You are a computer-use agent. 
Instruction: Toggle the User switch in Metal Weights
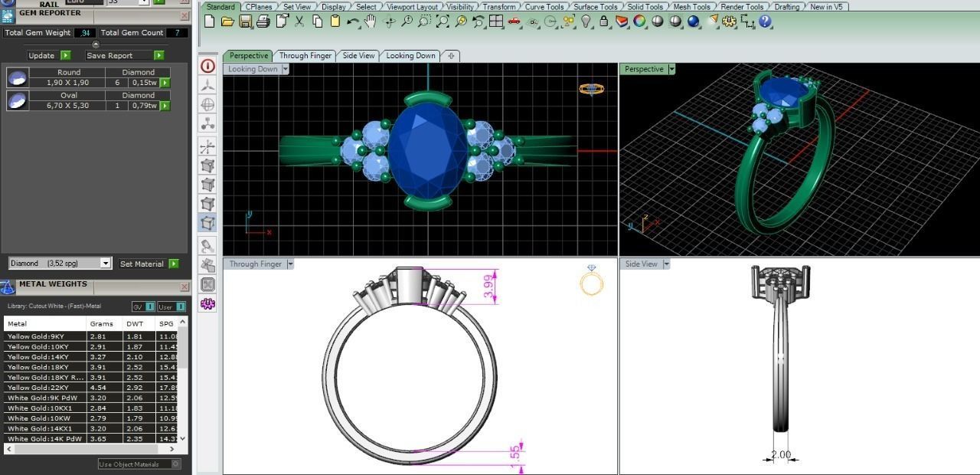pos(171,306)
